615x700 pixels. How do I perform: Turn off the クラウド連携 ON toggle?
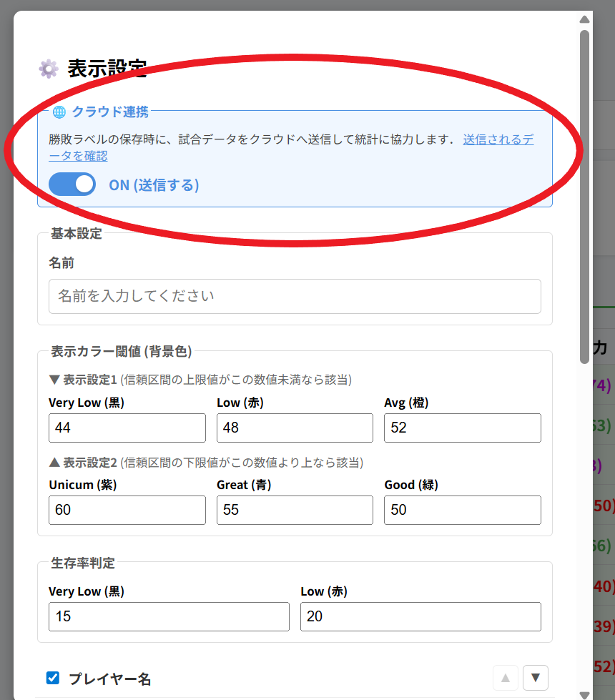(72, 184)
